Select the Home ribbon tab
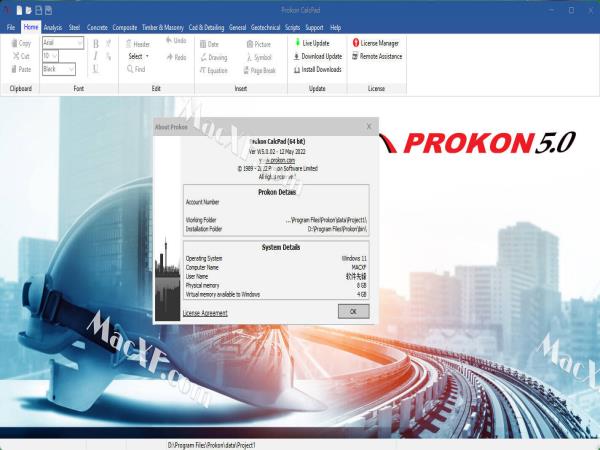The width and height of the screenshot is (600, 450). coord(31,27)
